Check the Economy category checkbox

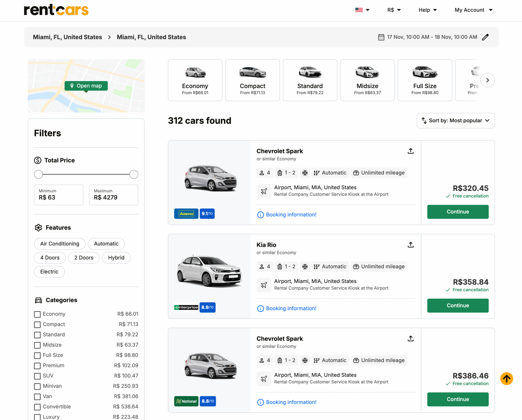[x=37, y=314]
